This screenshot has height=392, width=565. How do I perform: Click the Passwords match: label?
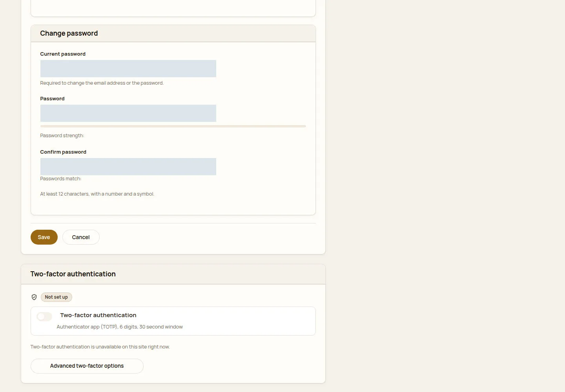coord(61,179)
